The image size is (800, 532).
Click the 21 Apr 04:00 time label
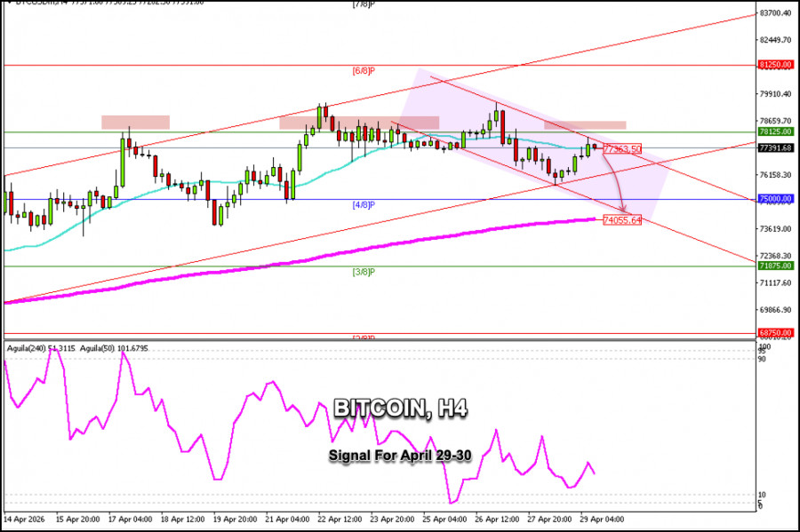[x=287, y=520]
